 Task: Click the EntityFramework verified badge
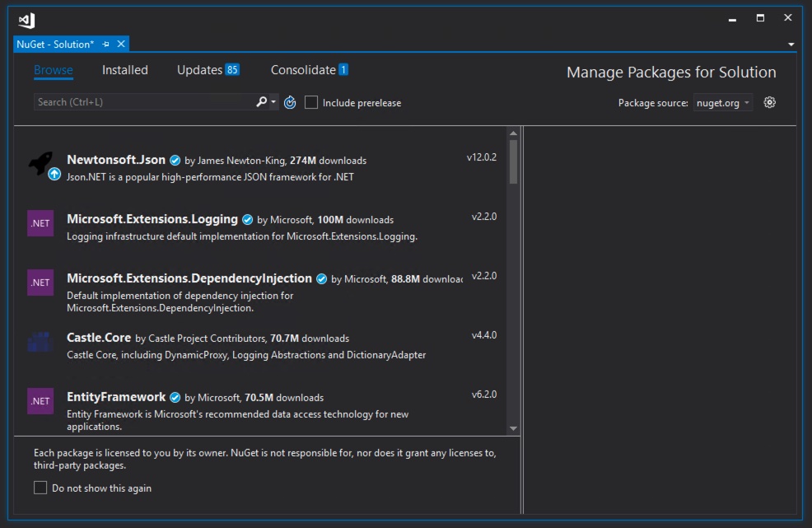(175, 397)
